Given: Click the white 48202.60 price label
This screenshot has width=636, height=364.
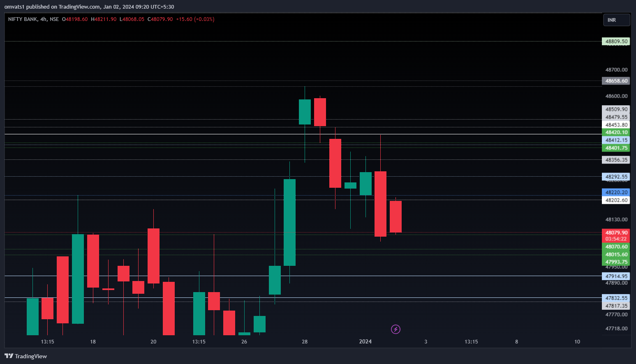Looking at the screenshot, I should [x=616, y=200].
